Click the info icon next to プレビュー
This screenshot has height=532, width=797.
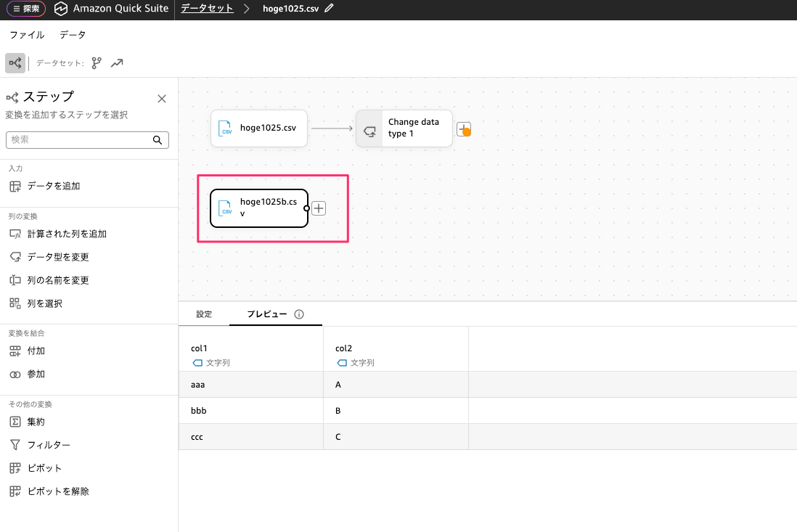299,314
